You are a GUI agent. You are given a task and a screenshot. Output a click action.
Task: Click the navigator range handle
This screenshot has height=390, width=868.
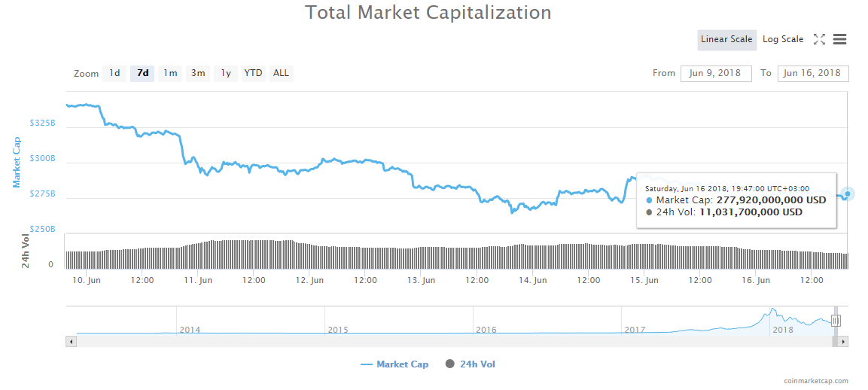point(836,321)
